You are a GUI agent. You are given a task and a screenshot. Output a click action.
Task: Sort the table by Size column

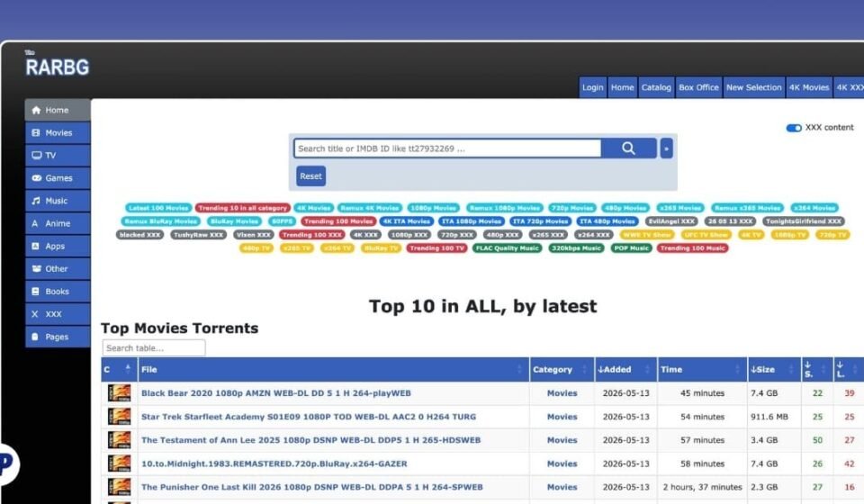click(774, 369)
